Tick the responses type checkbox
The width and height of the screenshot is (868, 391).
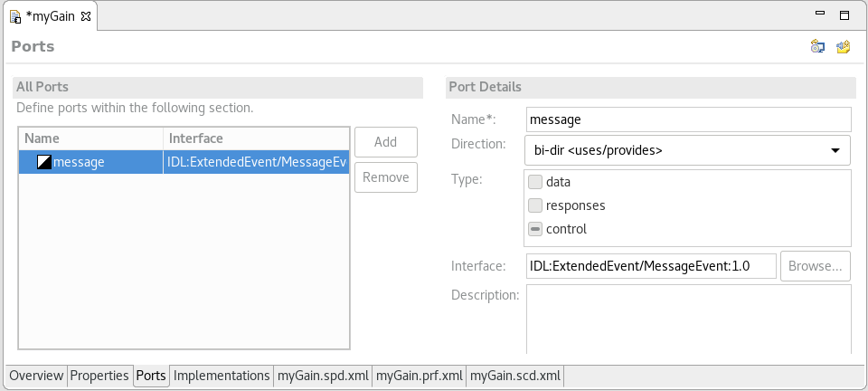535,205
